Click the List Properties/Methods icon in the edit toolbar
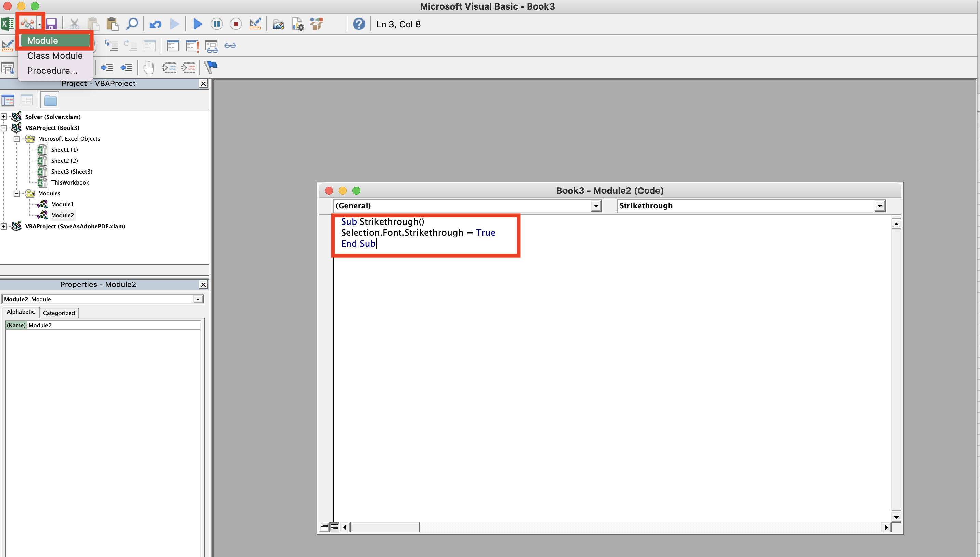 8,68
